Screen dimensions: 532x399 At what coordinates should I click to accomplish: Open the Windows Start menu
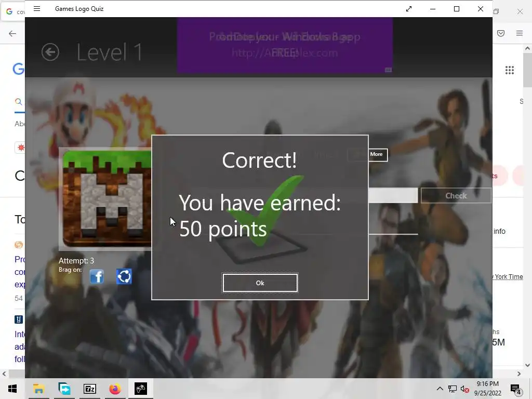(x=12, y=389)
